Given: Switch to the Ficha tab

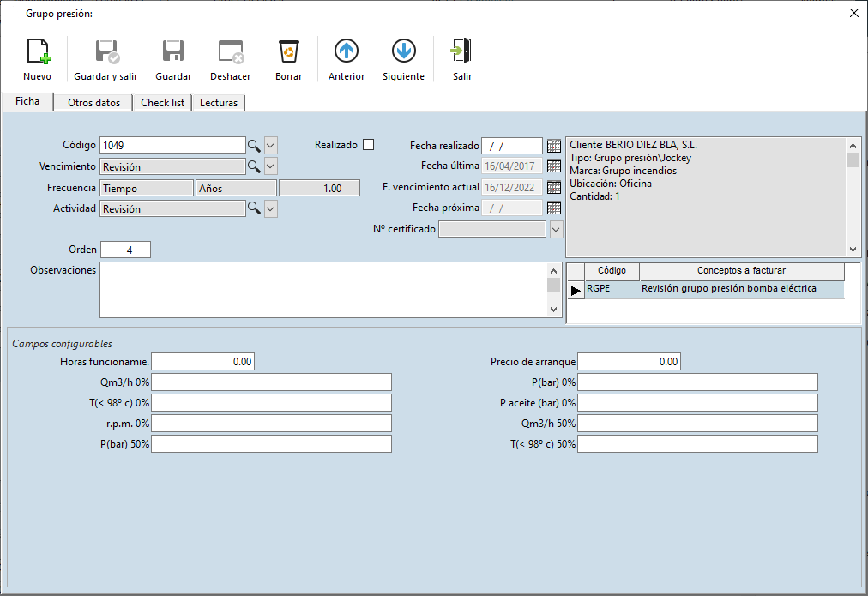Looking at the screenshot, I should tap(27, 101).
